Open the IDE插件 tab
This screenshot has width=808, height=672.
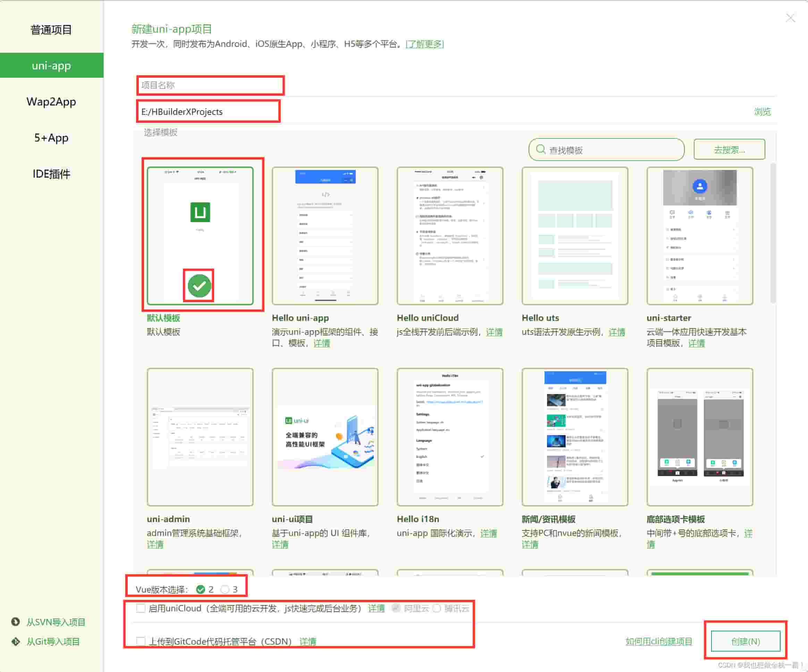click(51, 174)
